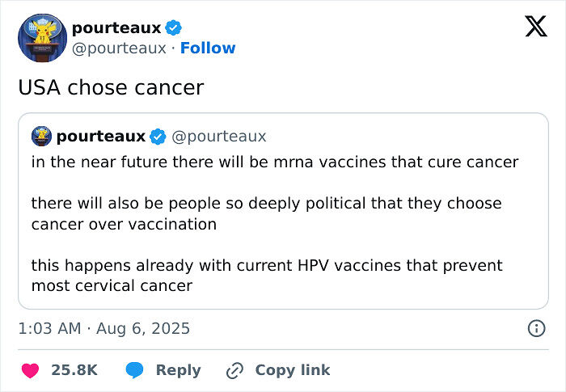Click the Reply text button
Viewport: 566px width, 392px height.
(x=178, y=369)
